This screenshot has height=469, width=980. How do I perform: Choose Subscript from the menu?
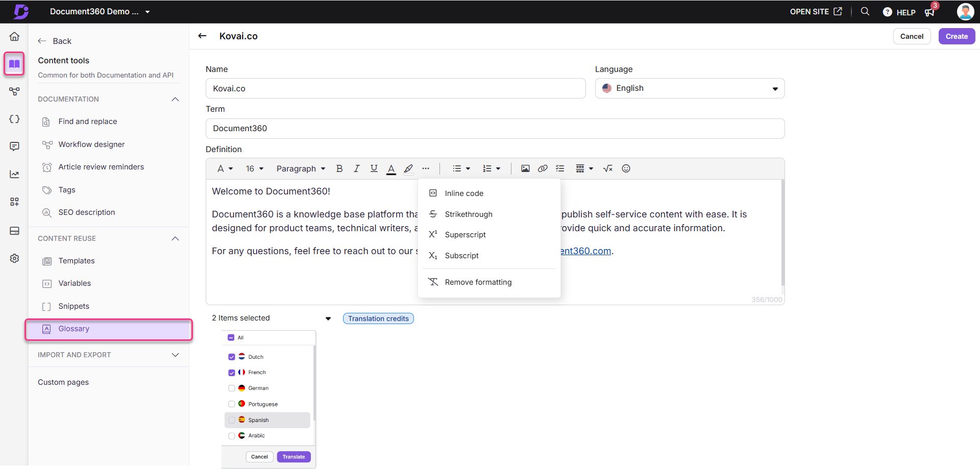click(489, 256)
